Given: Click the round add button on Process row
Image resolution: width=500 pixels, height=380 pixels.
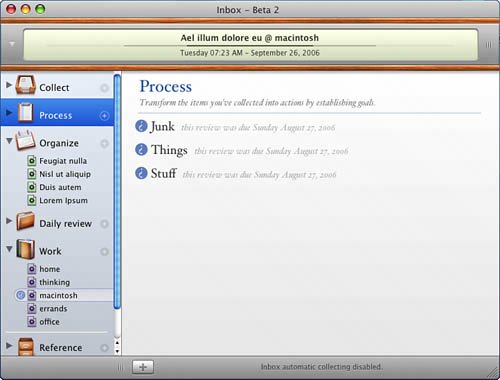Looking at the screenshot, I should 104,116.
